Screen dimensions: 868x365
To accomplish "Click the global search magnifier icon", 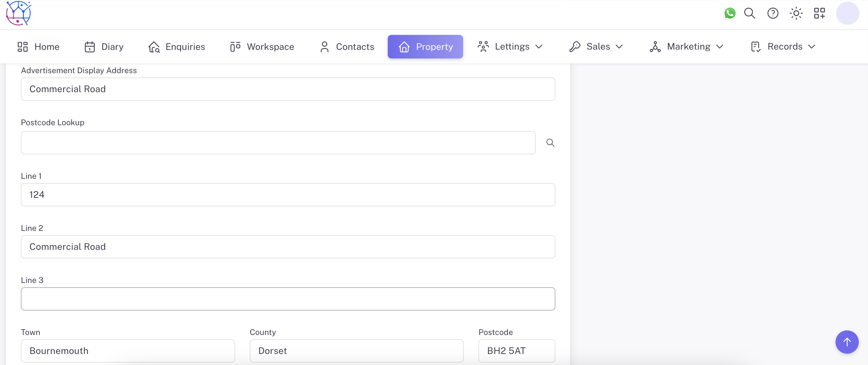I will tap(749, 13).
